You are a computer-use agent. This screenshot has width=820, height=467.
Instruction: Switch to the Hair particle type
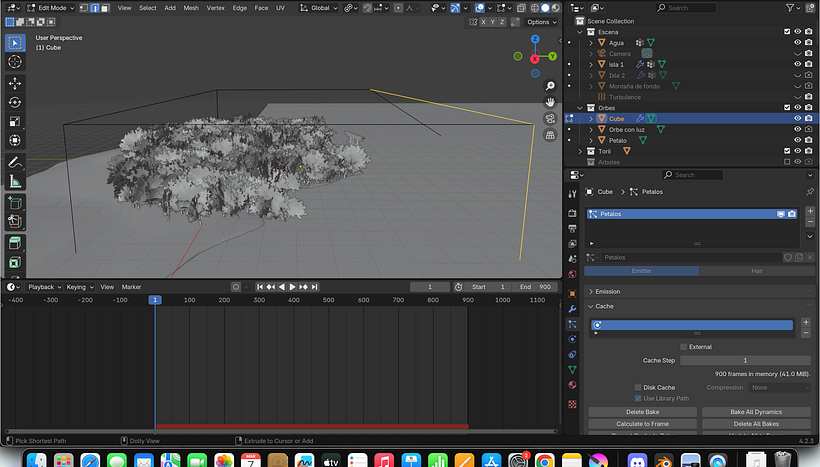(756, 271)
